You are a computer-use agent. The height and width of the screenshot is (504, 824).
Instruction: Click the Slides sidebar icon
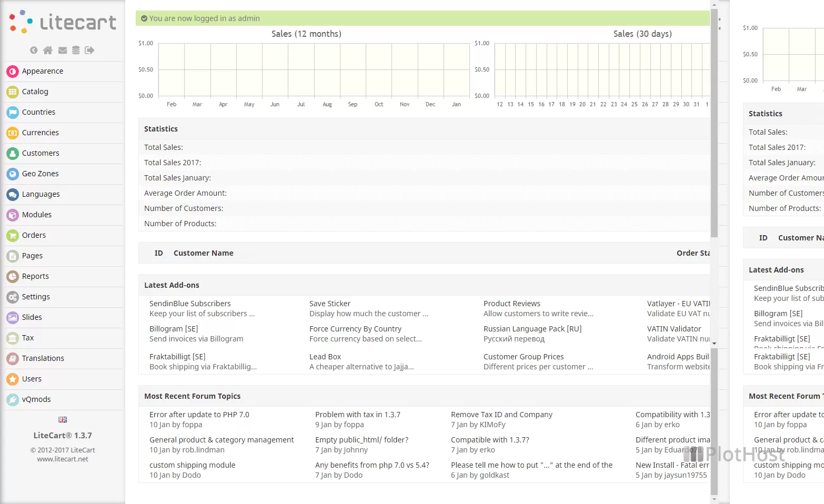[x=13, y=317]
